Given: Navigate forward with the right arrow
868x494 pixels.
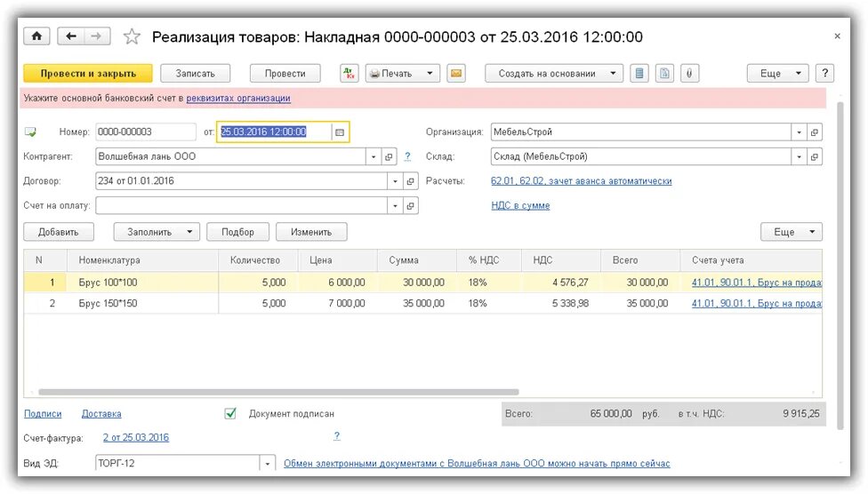Looking at the screenshot, I should [x=97, y=36].
